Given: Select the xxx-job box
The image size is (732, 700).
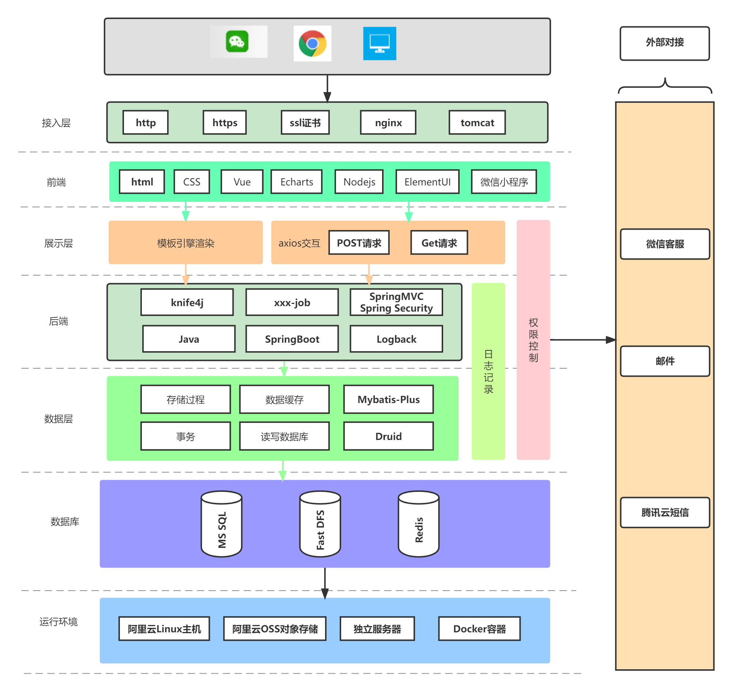Looking at the screenshot, I should [292, 302].
